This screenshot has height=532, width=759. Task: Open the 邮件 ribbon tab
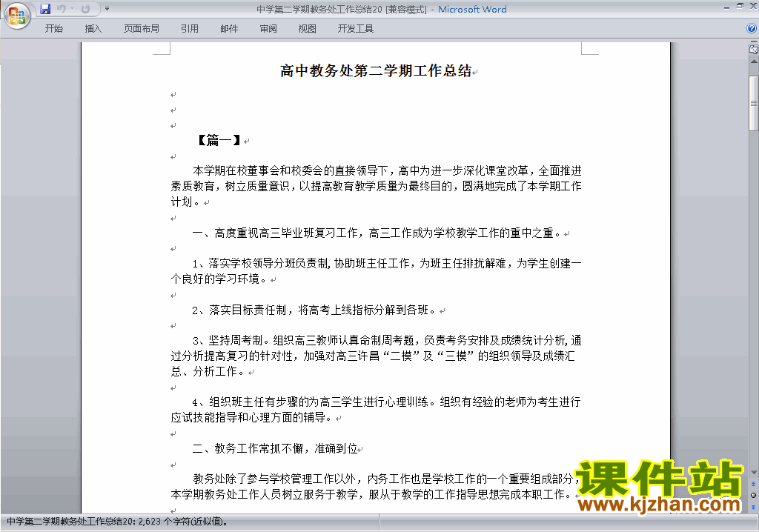point(229,29)
